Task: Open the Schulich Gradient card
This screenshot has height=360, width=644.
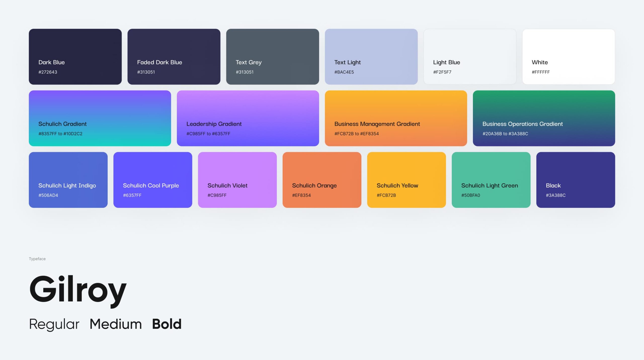Action: 100,118
